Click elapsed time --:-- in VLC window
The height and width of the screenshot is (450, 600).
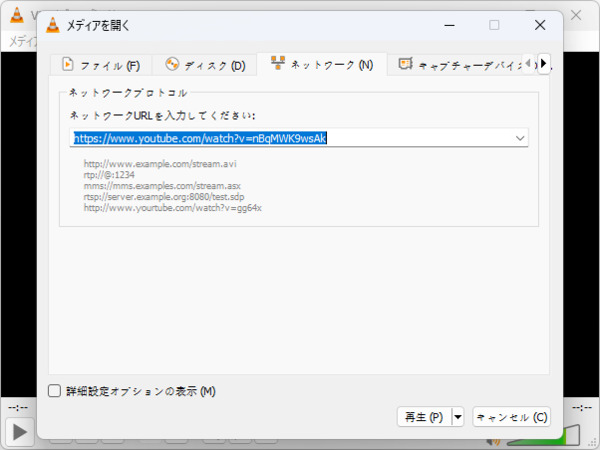pos(18,408)
